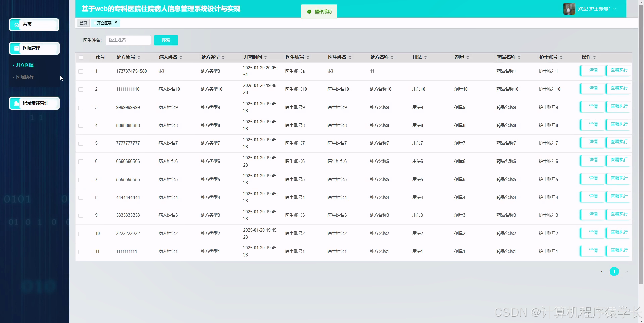Go to previous page arrow

(602, 272)
